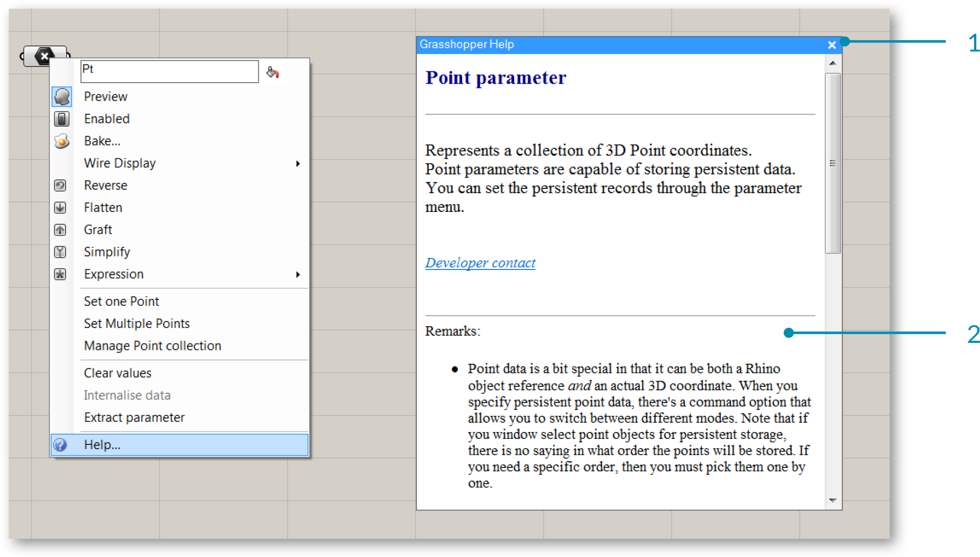Expand the Expression submenu arrow

[298, 275]
